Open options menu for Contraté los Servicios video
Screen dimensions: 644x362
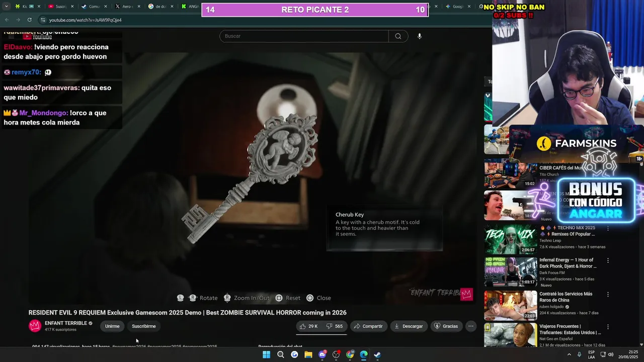click(x=608, y=294)
